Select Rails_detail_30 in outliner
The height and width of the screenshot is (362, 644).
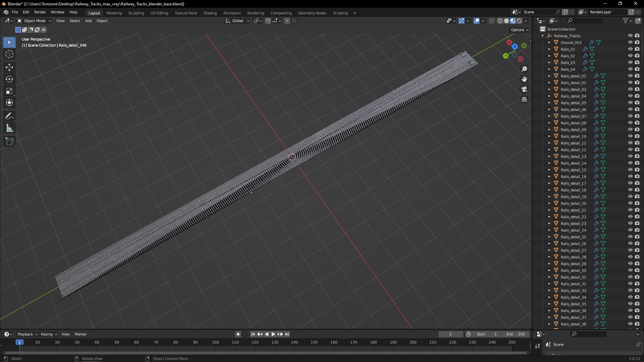[x=573, y=270]
